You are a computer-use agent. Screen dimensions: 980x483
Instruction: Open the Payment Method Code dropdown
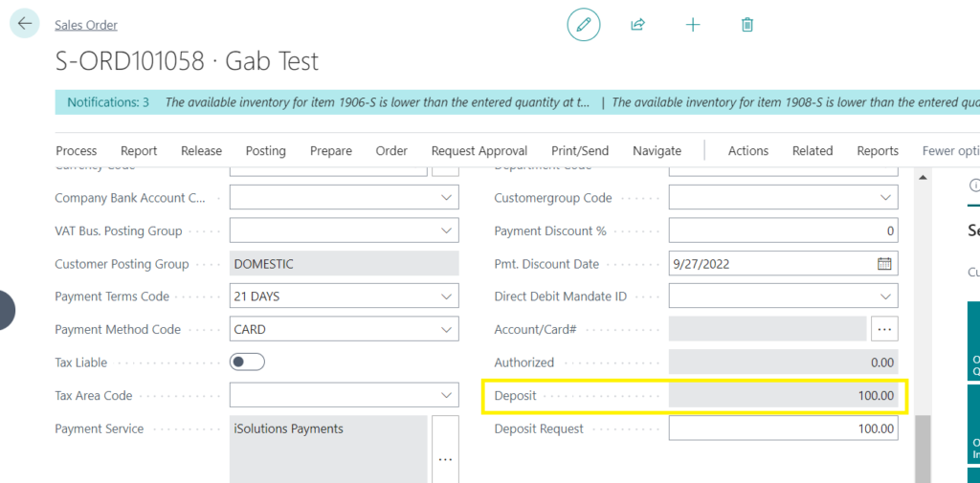(446, 330)
